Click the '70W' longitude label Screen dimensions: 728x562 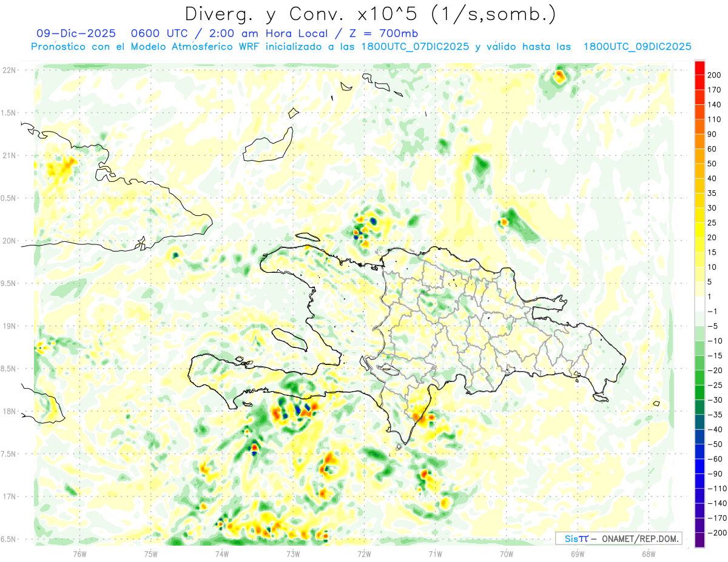(x=506, y=554)
